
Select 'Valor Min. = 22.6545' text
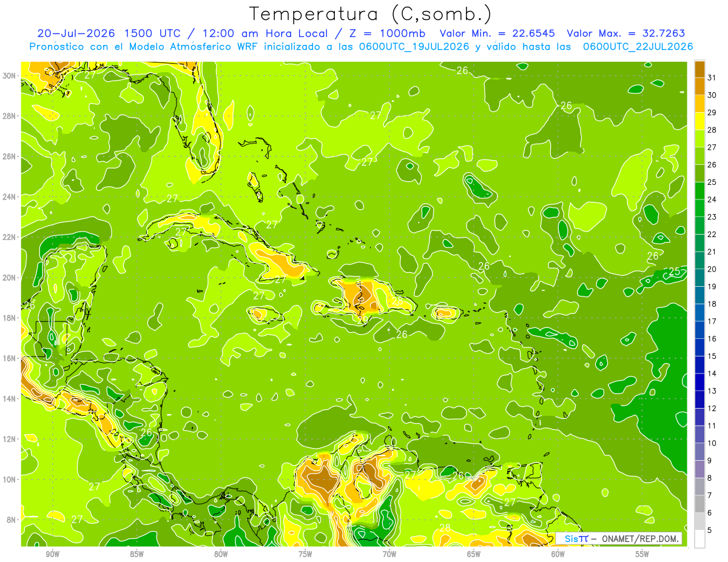tap(499, 33)
